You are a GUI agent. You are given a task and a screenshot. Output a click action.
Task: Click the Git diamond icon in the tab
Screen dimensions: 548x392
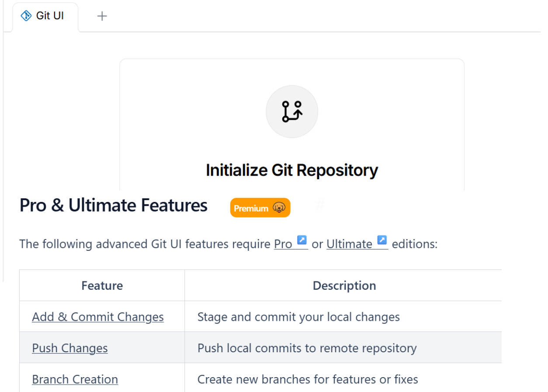pyautogui.click(x=26, y=16)
